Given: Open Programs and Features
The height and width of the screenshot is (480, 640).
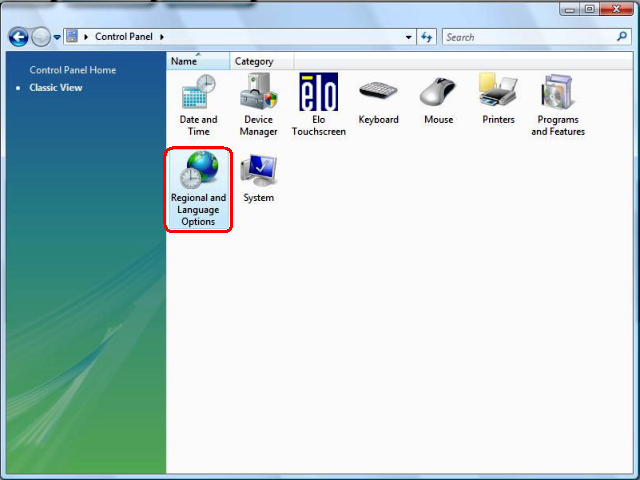Looking at the screenshot, I should pos(558,104).
